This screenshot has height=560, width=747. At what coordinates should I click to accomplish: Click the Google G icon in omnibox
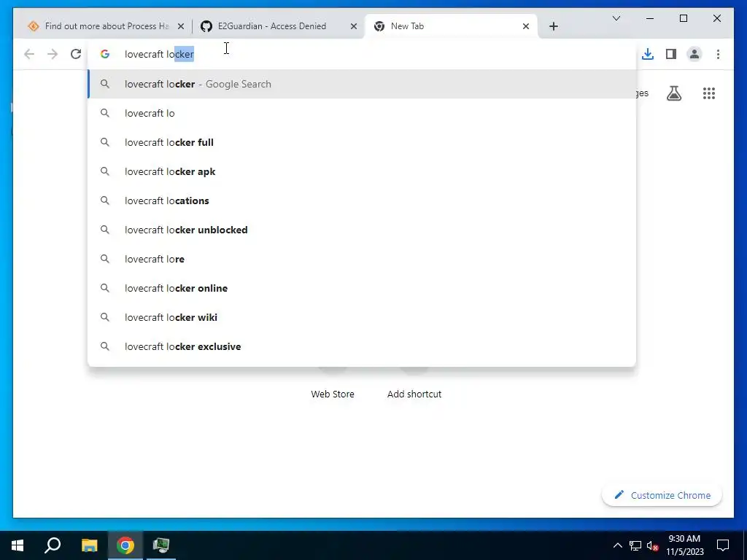pyautogui.click(x=105, y=54)
